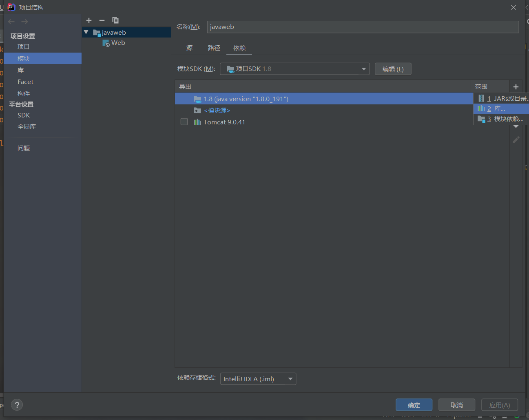Click the 取消 button
The width and height of the screenshot is (529, 420).
pyautogui.click(x=457, y=405)
